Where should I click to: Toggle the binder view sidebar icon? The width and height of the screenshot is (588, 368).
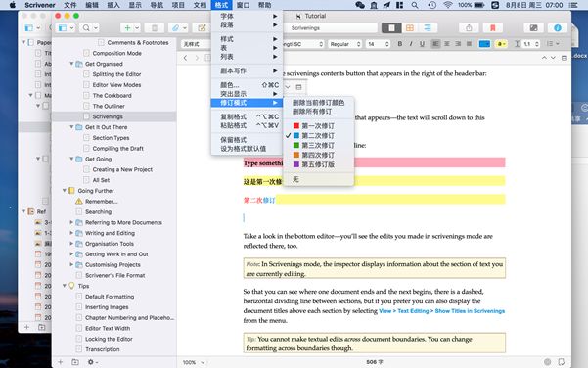click(63, 28)
